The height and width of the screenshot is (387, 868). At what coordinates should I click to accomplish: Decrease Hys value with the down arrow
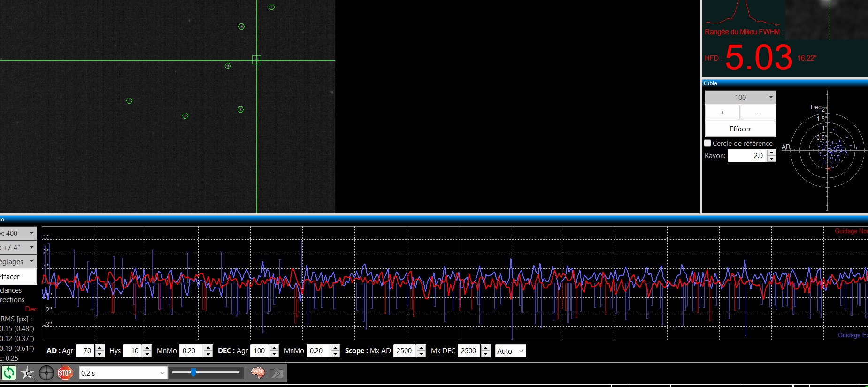pos(147,354)
